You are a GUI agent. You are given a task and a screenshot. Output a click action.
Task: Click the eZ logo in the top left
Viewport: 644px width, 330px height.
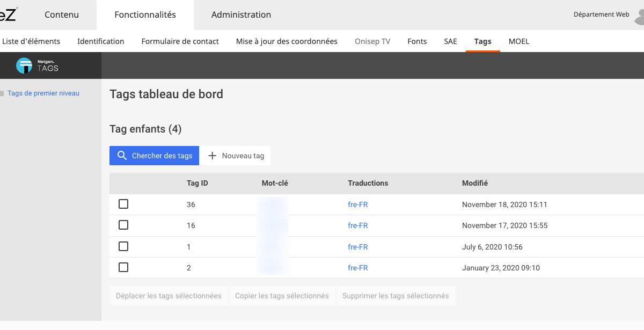click(8, 14)
